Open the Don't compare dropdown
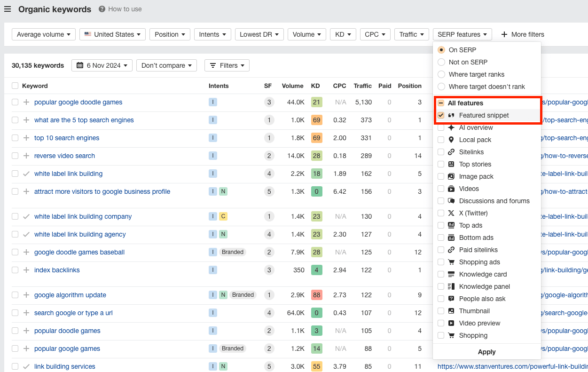This screenshot has height=372, width=588. [166, 65]
